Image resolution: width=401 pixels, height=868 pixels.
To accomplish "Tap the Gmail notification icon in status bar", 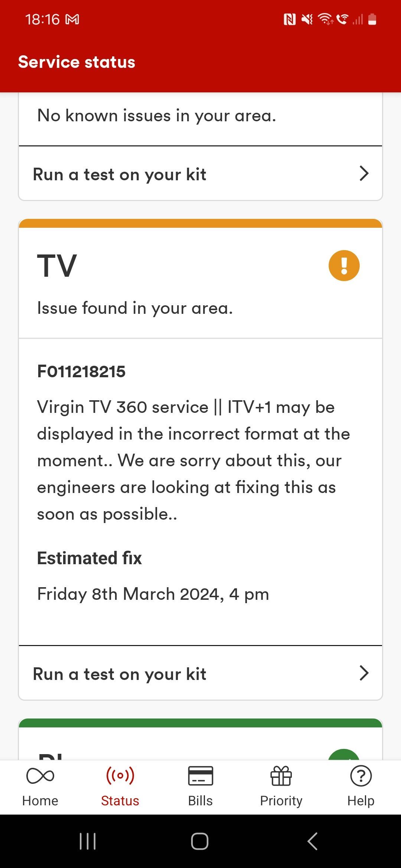I will tap(72, 19).
